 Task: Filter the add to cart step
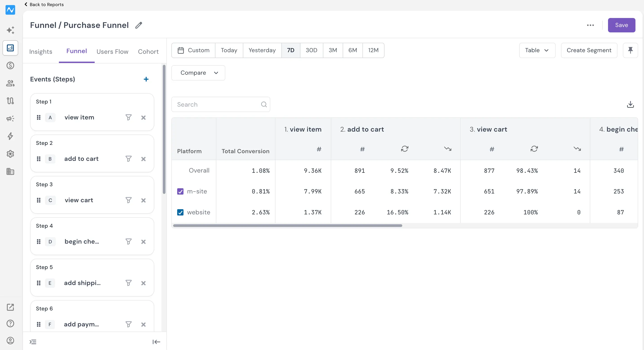click(x=128, y=159)
